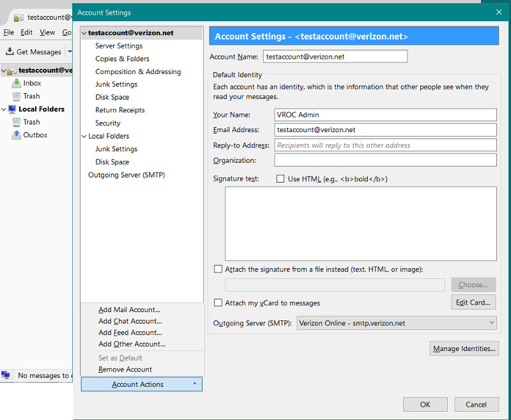Screen dimensions: 511x420
Task: Select Composition & Addressing
Action: click(138, 71)
